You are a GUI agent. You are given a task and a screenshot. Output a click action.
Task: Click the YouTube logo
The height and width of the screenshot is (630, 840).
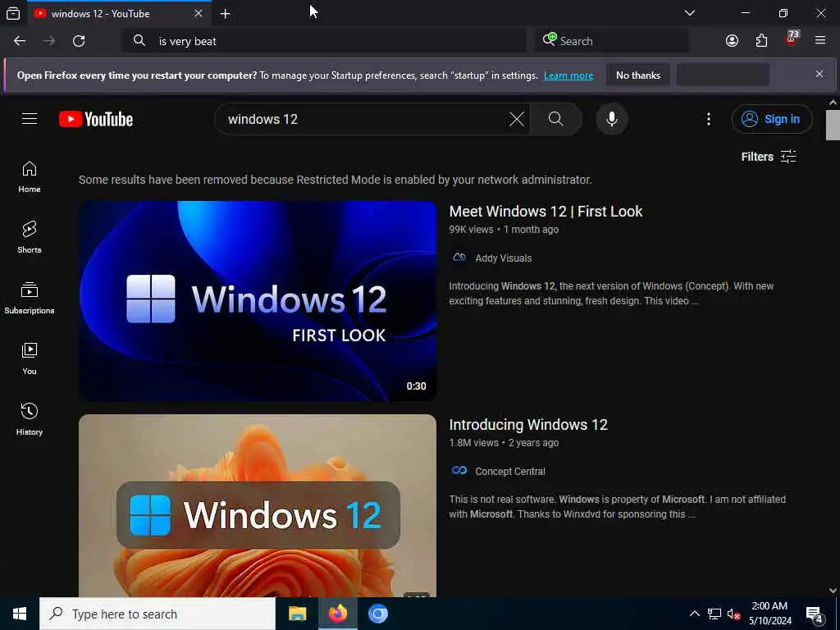(96, 119)
